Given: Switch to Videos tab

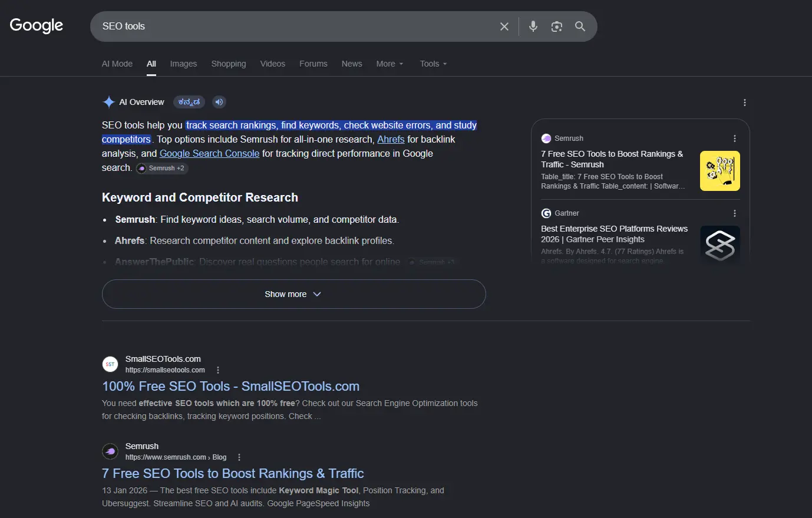Looking at the screenshot, I should click(x=273, y=64).
